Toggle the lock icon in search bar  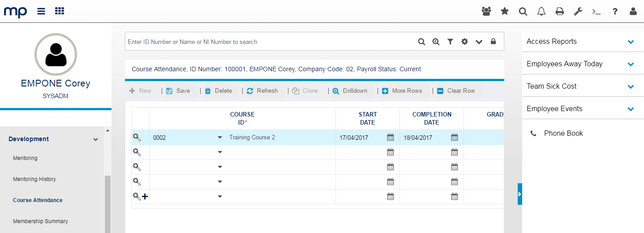[493, 42]
